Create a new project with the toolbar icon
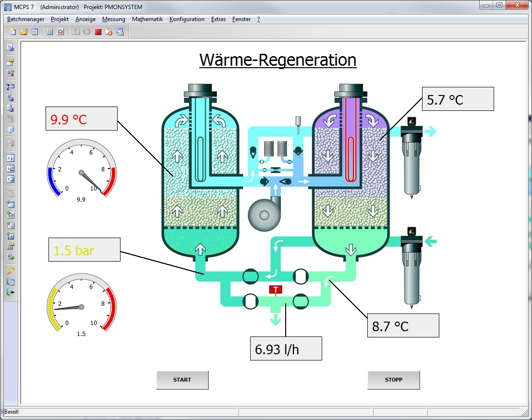Viewport: 532px width, 420px height. tap(12, 32)
